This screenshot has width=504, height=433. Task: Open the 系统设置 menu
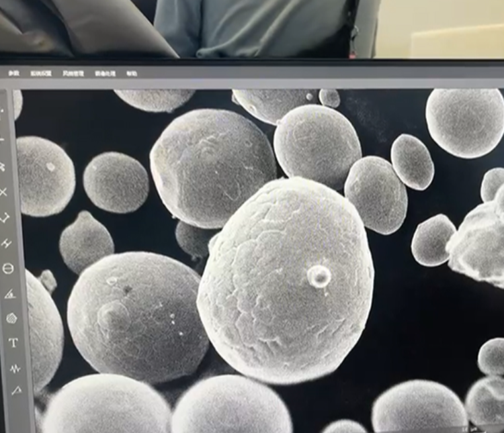click(x=41, y=73)
